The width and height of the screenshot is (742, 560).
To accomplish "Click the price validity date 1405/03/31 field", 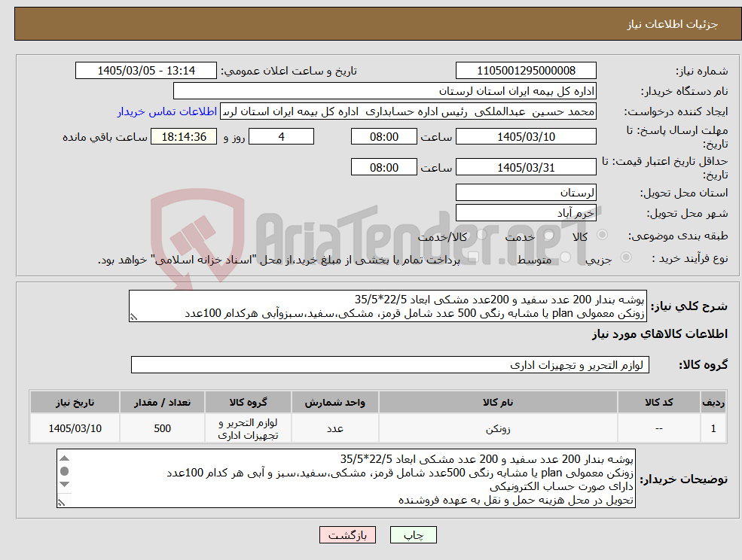I will pos(526,167).
